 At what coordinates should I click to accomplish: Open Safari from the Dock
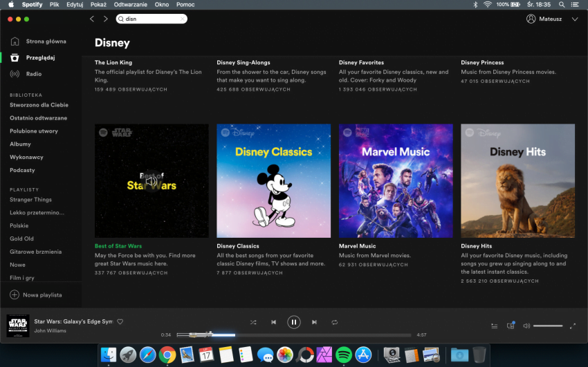(148, 355)
